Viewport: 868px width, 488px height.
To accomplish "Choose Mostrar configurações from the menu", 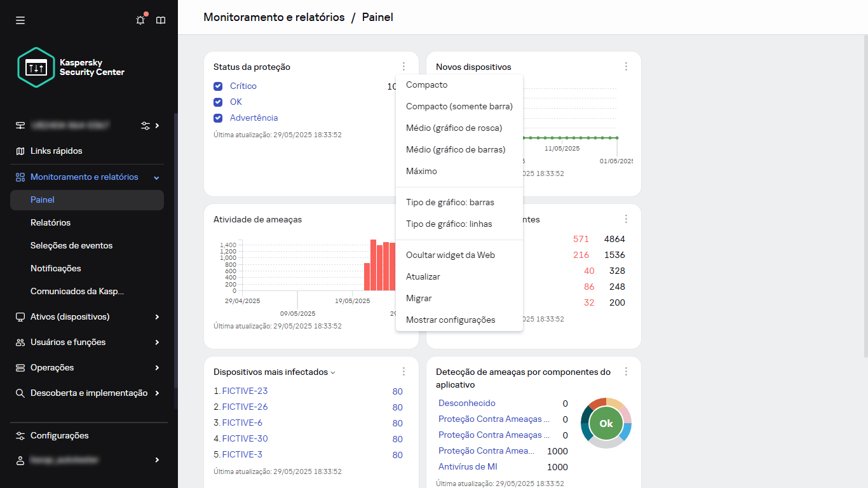I will click(x=450, y=320).
